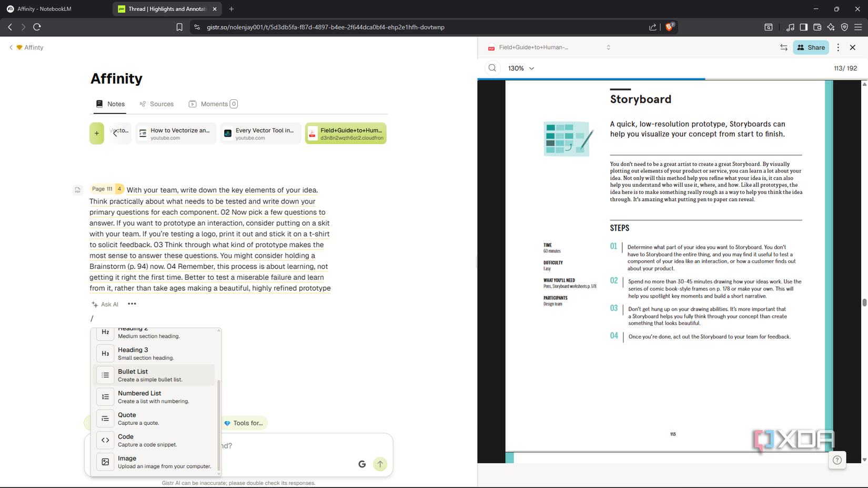
Task: Open the media playback music icon
Action: pyautogui.click(x=790, y=27)
